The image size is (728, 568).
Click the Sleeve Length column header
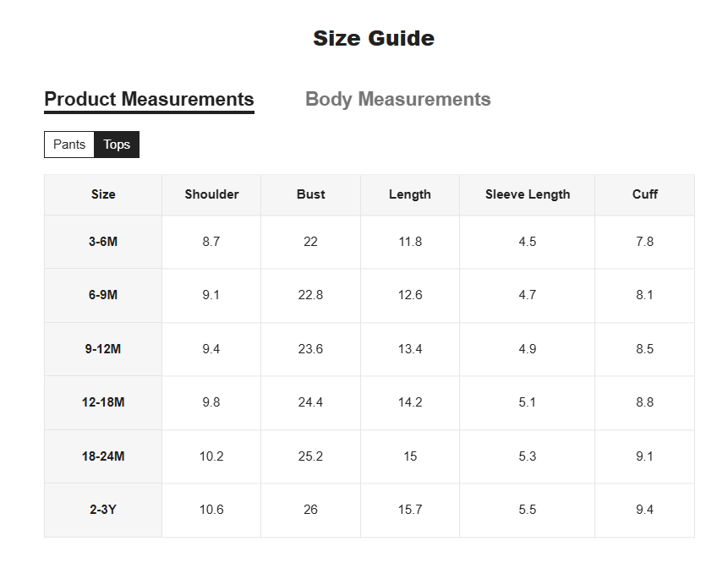[527, 194]
